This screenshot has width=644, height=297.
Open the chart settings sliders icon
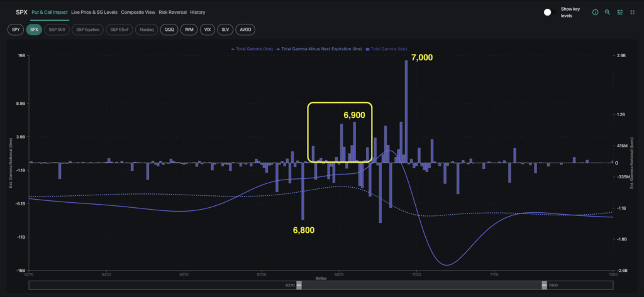[619, 12]
